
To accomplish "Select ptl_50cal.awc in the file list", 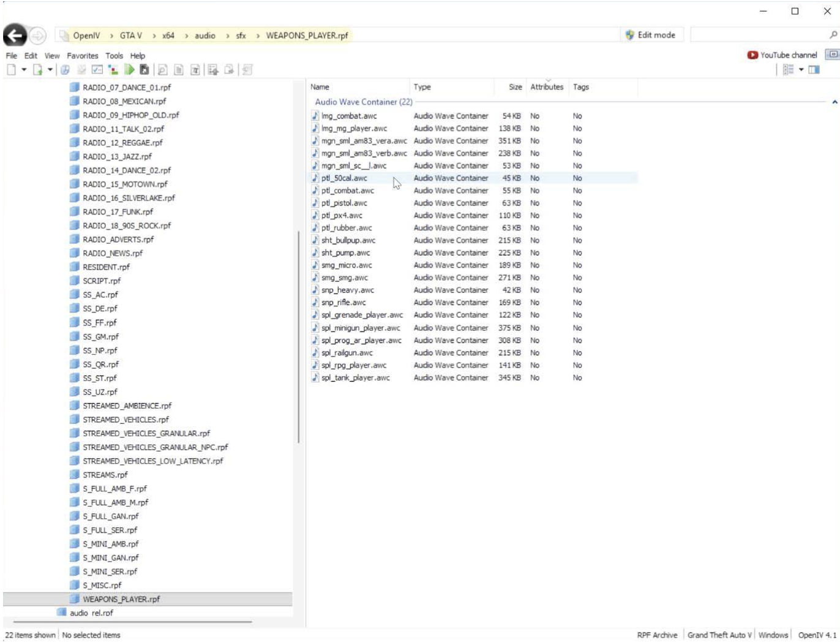I will tap(344, 178).
